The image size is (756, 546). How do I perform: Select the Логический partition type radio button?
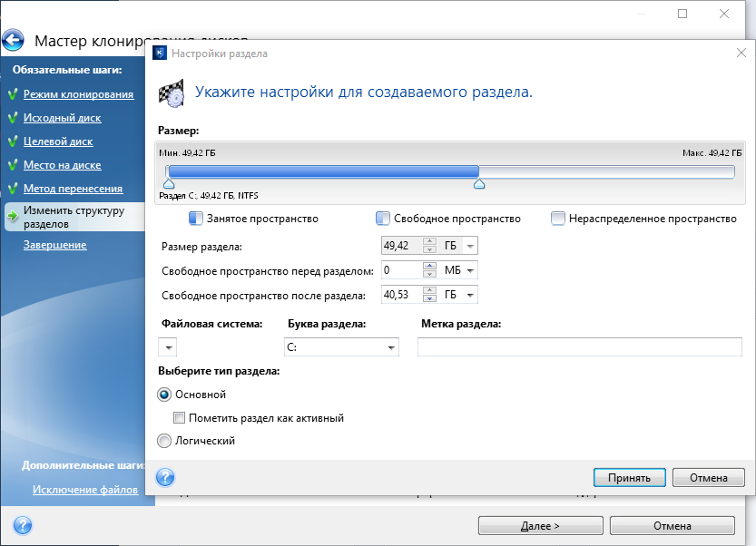tap(164, 441)
